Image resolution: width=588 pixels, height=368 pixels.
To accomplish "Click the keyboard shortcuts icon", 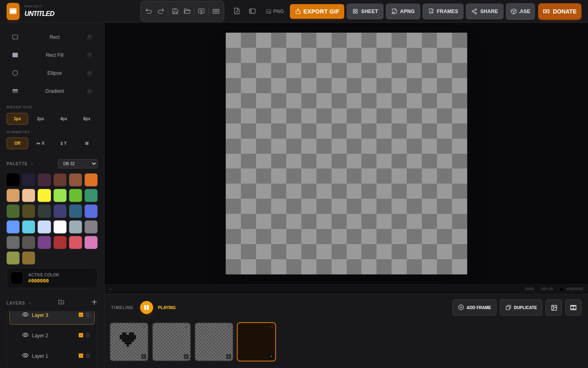I will coord(216,11).
